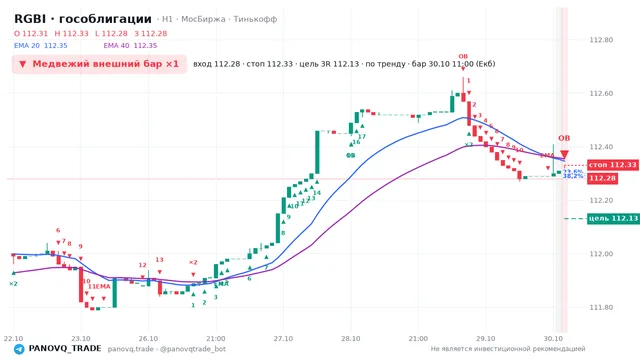The image size is (640, 360).
Task: Click the EMA 20 112.35 legend text
Action: (41, 46)
